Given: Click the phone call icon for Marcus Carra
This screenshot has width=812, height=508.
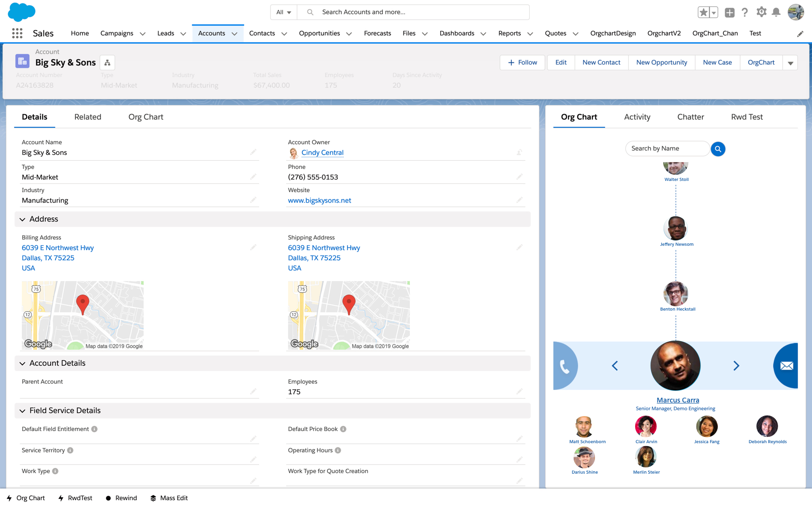Looking at the screenshot, I should click(565, 366).
